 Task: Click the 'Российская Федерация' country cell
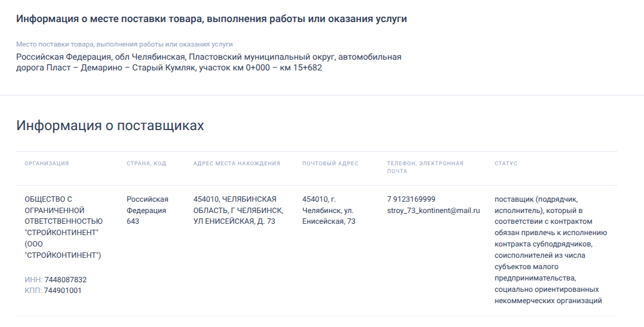pyautogui.click(x=148, y=205)
